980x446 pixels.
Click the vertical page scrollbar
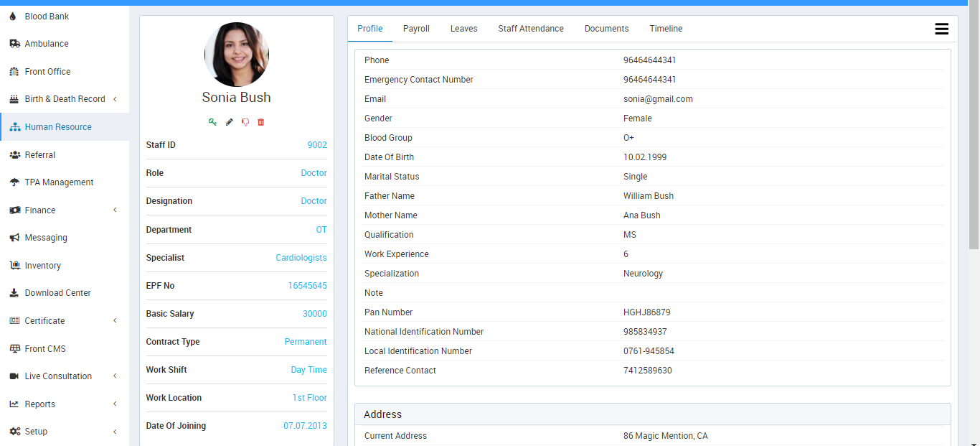point(974,129)
